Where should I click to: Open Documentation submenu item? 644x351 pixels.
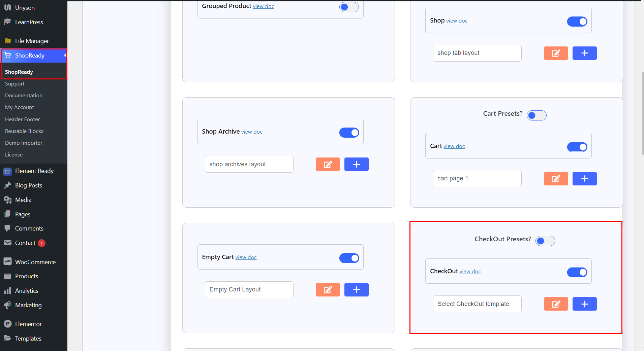tap(24, 96)
